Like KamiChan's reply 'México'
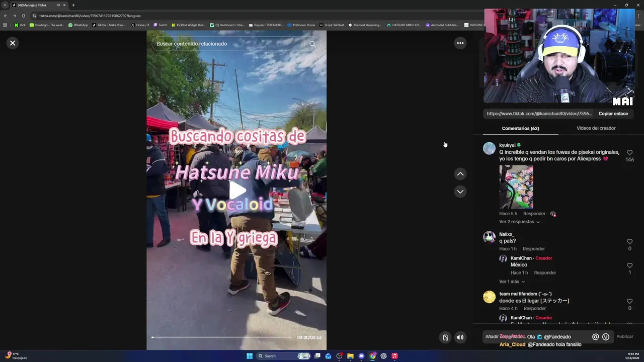The image size is (644, 362). tap(629, 265)
